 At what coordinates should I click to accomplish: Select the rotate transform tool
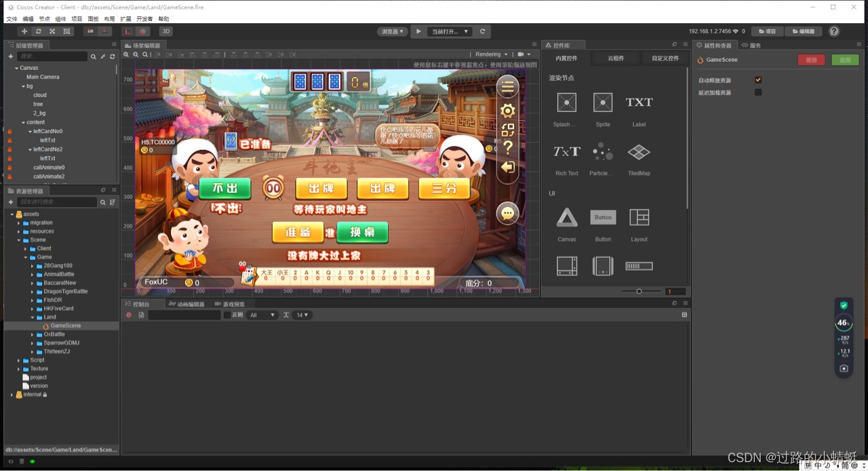38,31
